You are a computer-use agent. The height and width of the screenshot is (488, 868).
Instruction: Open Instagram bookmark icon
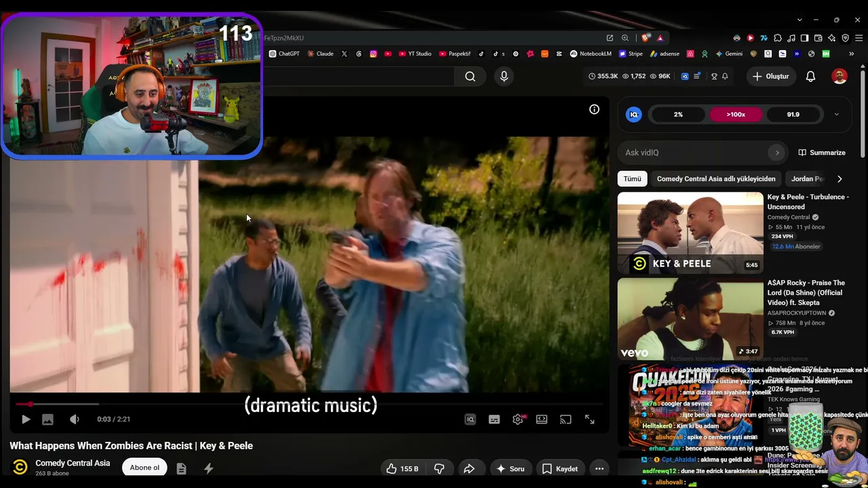373,54
